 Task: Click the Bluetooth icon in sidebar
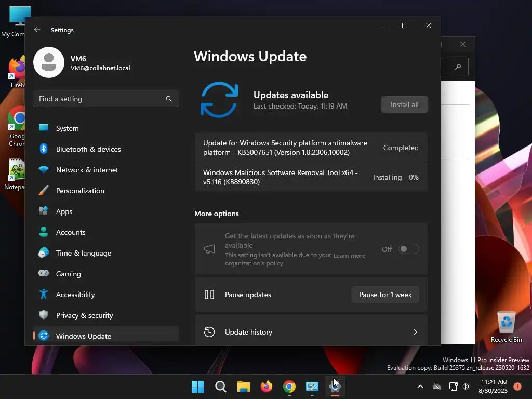(x=44, y=149)
